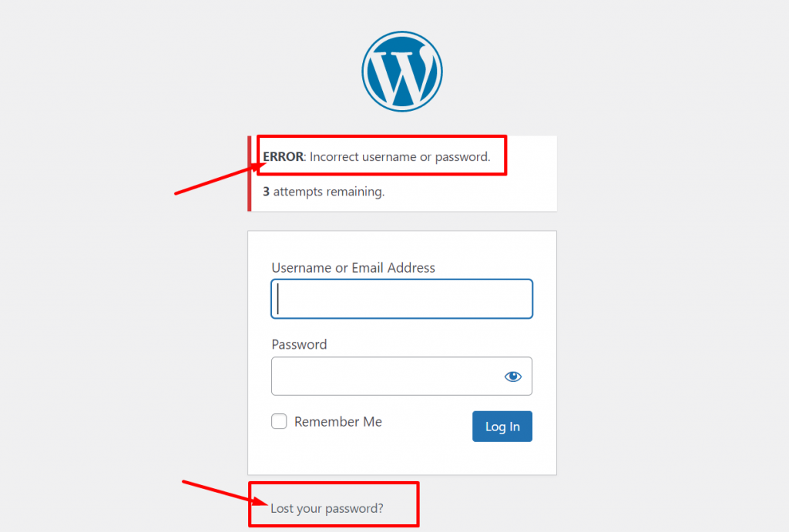Click the Incorrect username or password message
The width and height of the screenshot is (789, 532).
click(400, 157)
